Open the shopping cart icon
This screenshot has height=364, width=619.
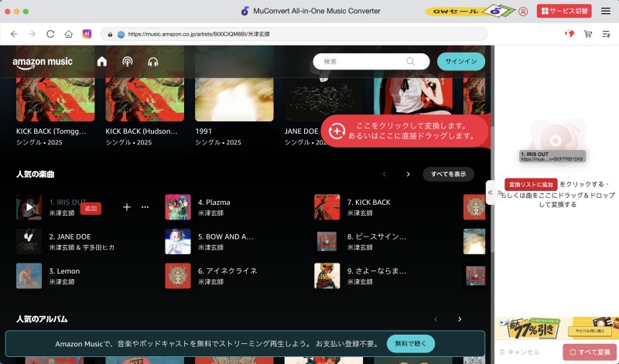(x=588, y=34)
